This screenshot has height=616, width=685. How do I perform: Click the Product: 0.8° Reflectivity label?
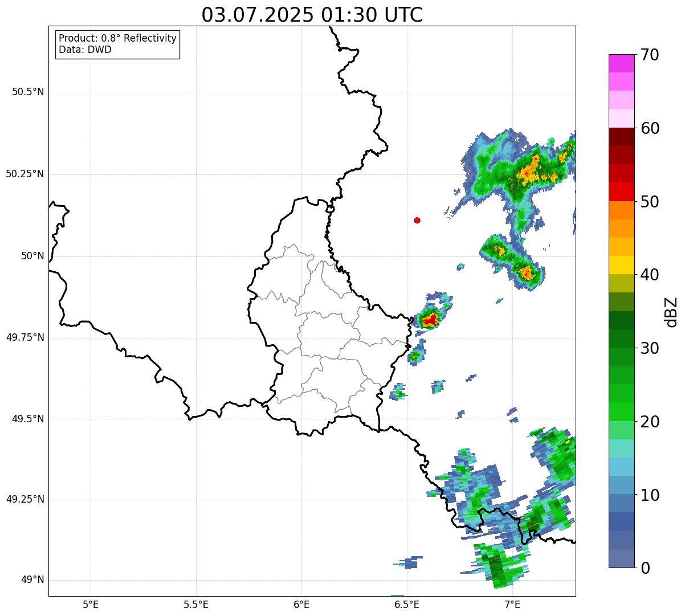pos(118,38)
